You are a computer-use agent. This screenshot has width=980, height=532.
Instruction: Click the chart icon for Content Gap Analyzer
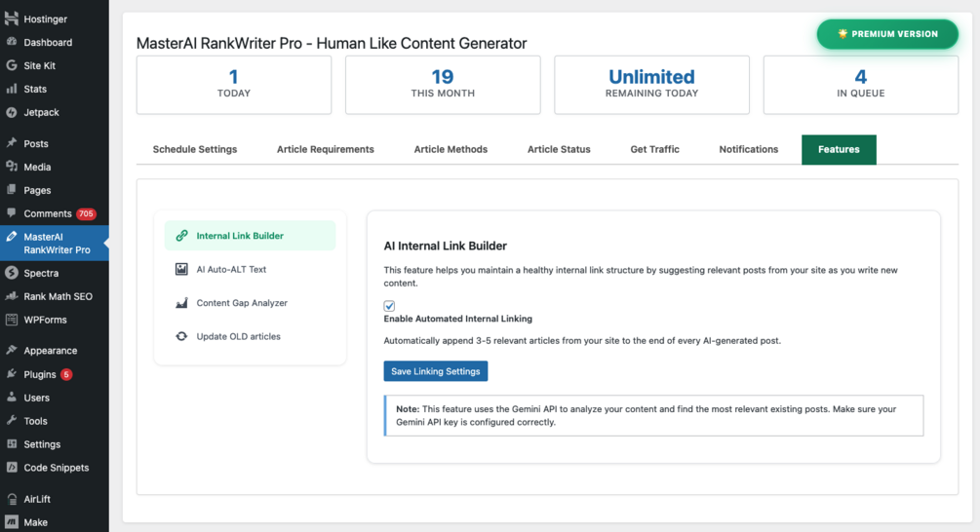tap(181, 303)
